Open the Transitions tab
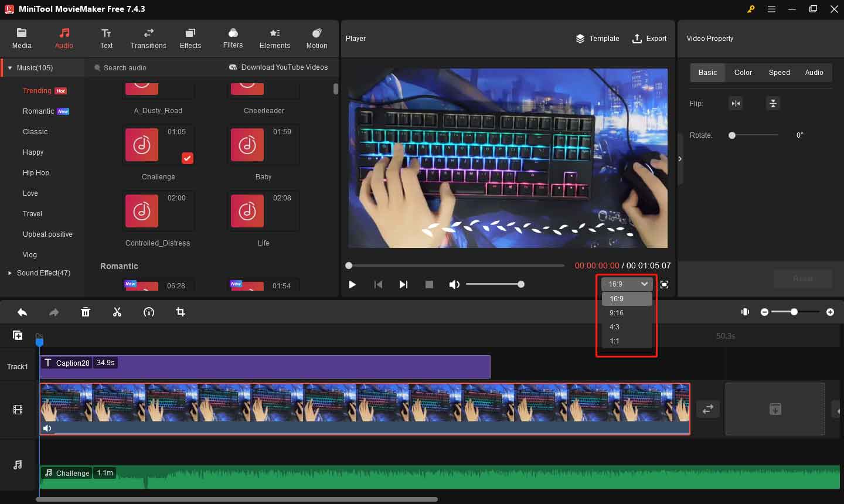The image size is (844, 504). pyautogui.click(x=148, y=38)
